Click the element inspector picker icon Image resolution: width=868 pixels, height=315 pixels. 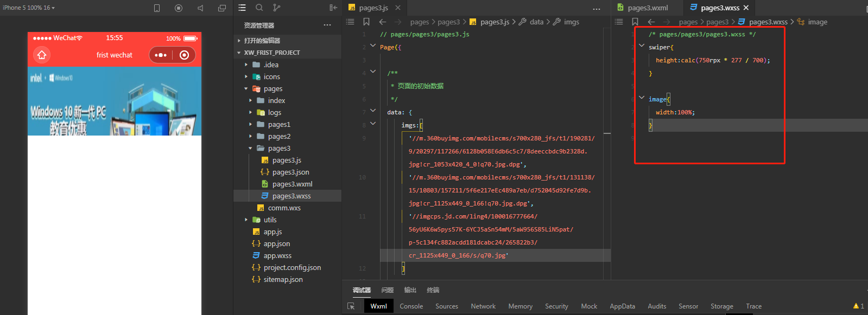click(x=351, y=306)
